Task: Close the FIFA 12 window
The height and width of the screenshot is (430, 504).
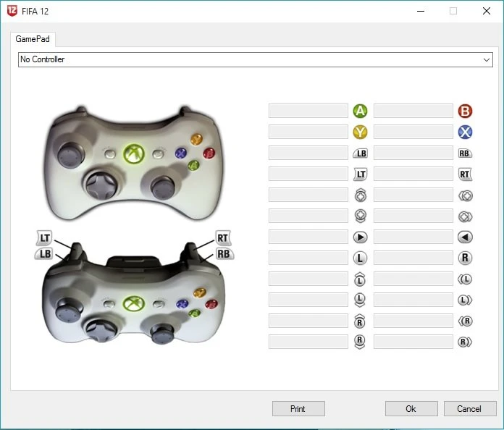Action: click(487, 11)
